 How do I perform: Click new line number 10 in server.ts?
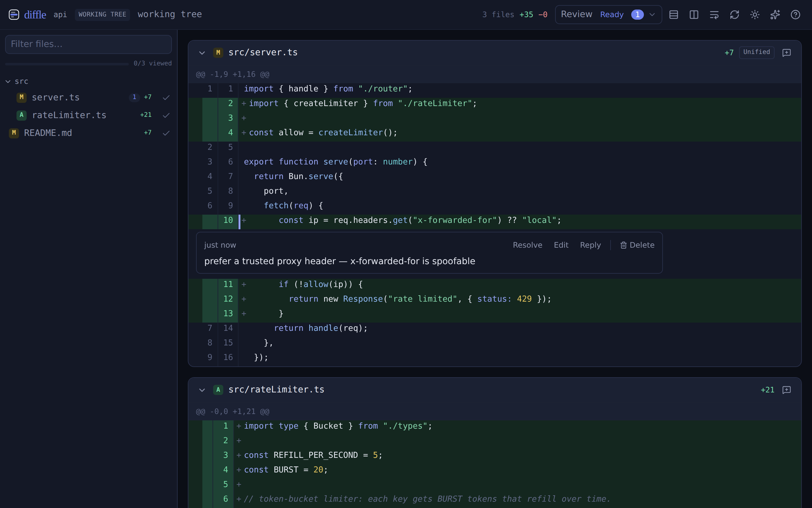point(228,220)
